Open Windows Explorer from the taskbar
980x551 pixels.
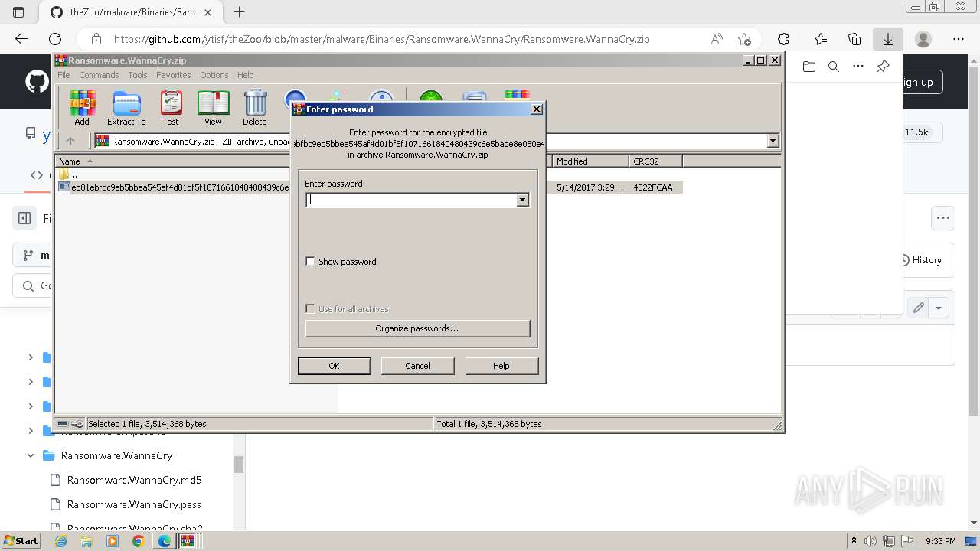(87, 541)
